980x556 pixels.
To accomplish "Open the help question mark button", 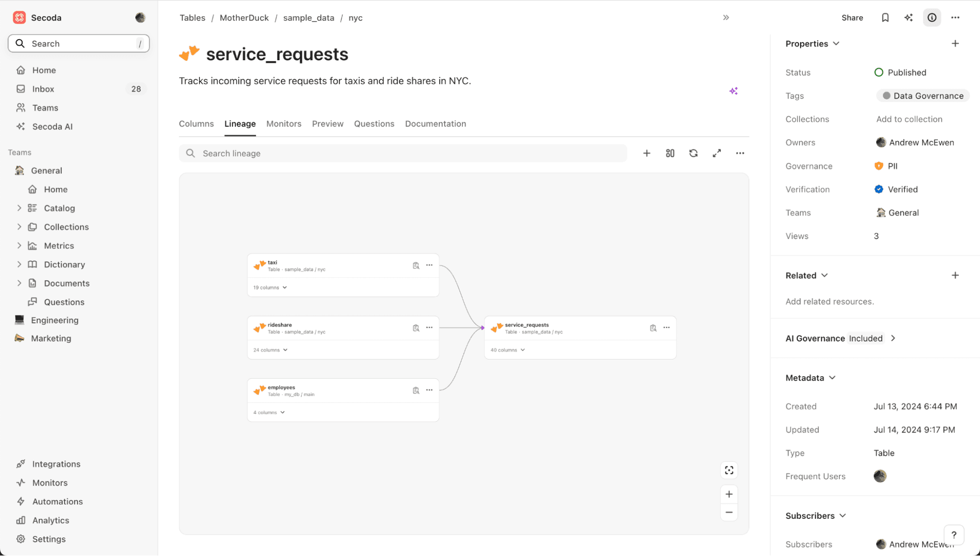I will (954, 535).
